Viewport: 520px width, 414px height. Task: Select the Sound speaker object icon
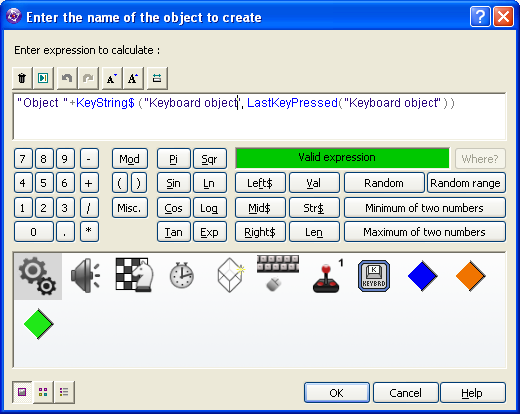(86, 276)
